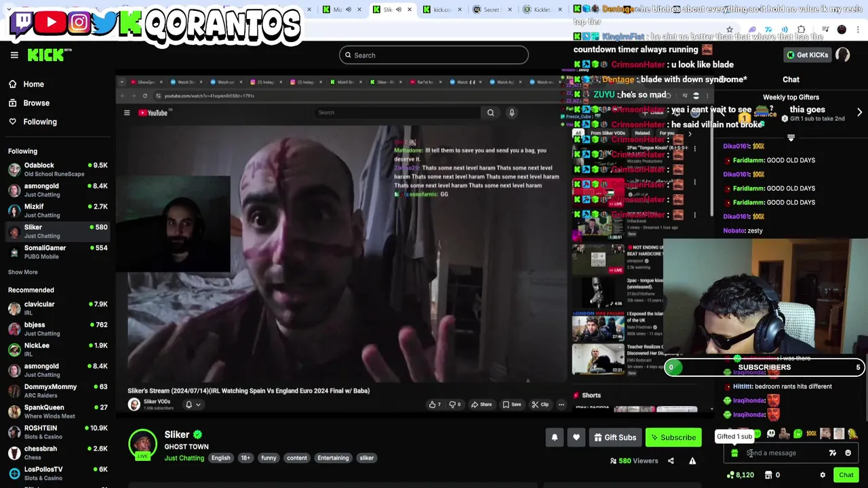
Task: Click the green Chat send button
Action: pyautogui.click(x=846, y=475)
